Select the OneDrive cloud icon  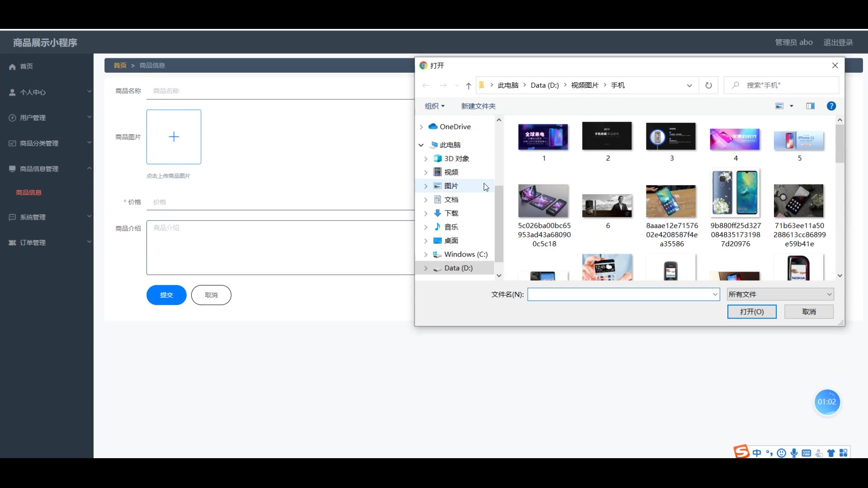point(433,127)
